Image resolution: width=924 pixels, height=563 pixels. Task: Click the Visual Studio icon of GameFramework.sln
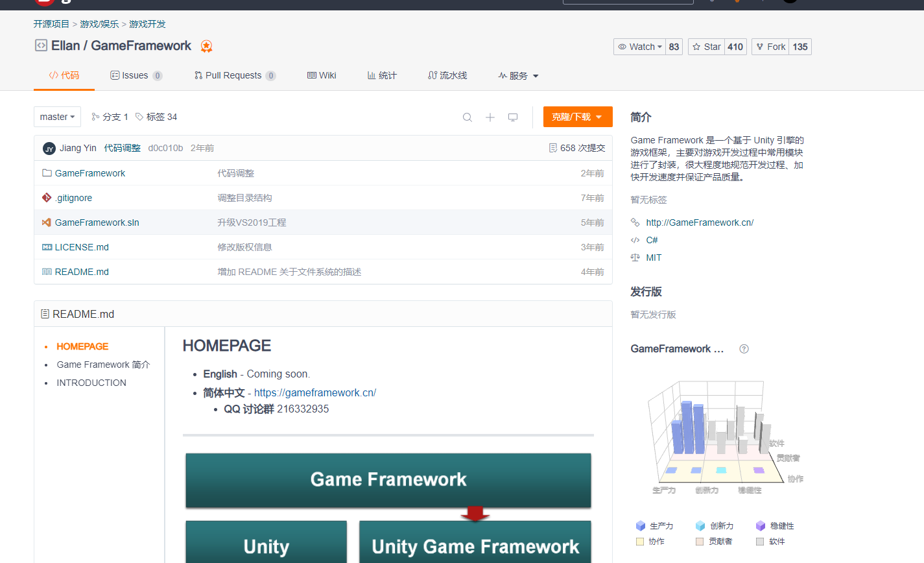tap(47, 222)
